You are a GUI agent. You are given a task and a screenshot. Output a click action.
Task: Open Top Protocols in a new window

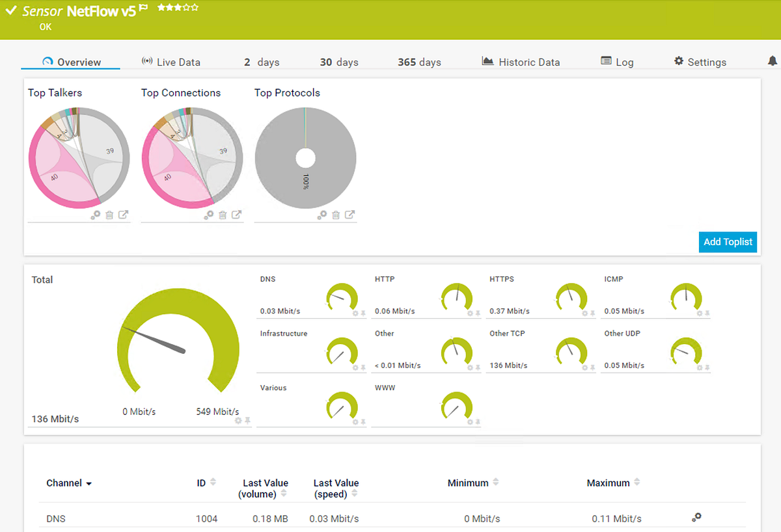pos(349,215)
